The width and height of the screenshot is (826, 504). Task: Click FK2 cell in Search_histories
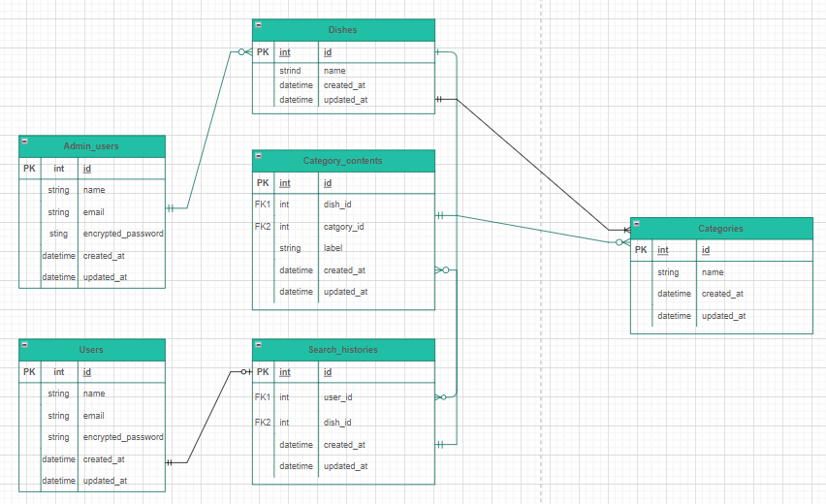click(x=263, y=423)
